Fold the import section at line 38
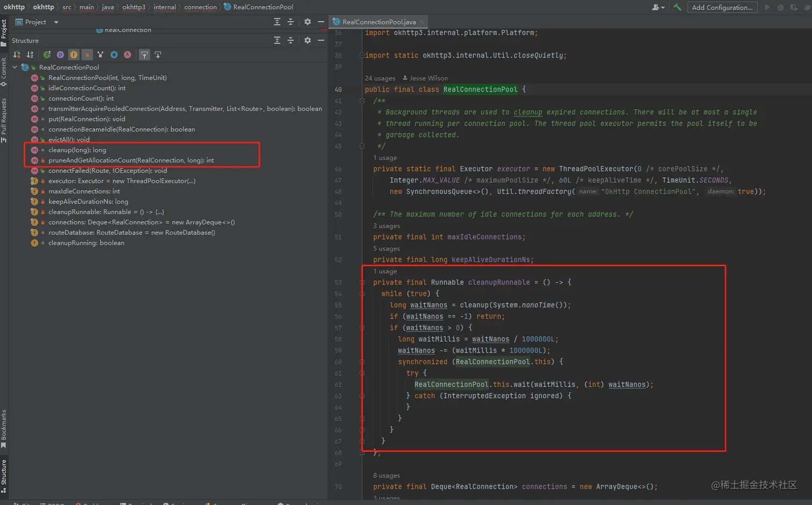Image resolution: width=812 pixels, height=505 pixels. (362, 55)
